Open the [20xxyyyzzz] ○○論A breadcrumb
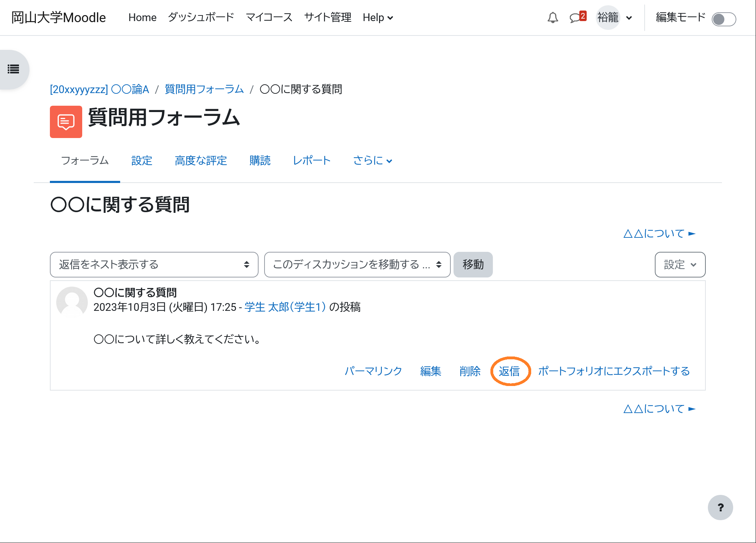Viewport: 756px width, 543px height. point(99,89)
